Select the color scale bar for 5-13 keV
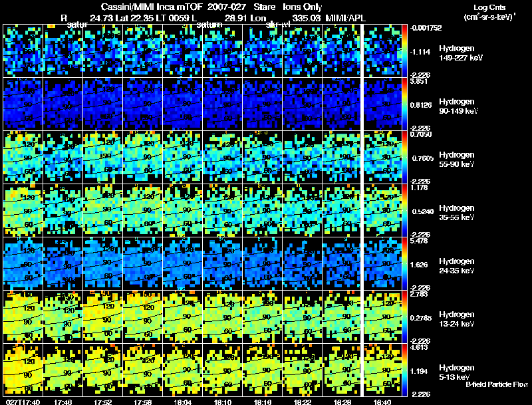 (x=404, y=370)
